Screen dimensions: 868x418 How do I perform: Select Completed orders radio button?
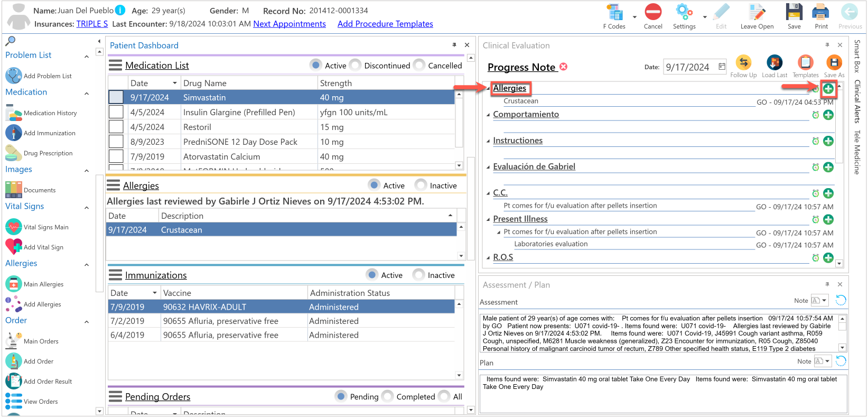[x=388, y=396]
